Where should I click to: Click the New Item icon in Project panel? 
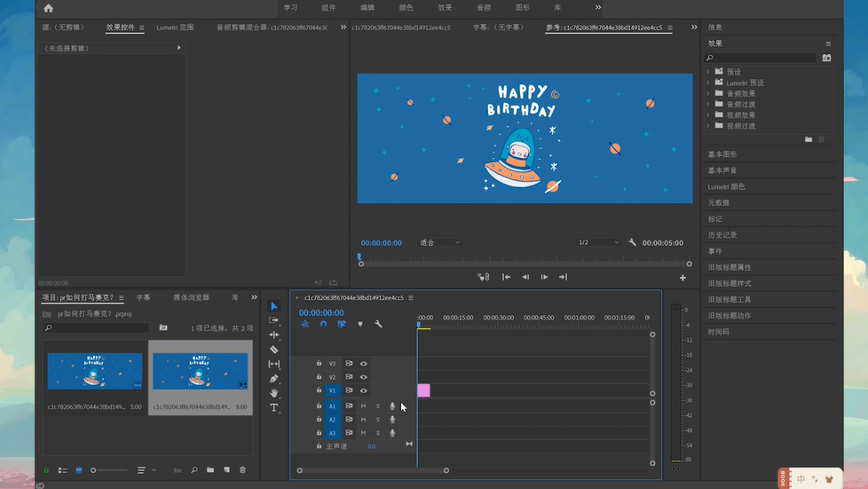point(226,469)
